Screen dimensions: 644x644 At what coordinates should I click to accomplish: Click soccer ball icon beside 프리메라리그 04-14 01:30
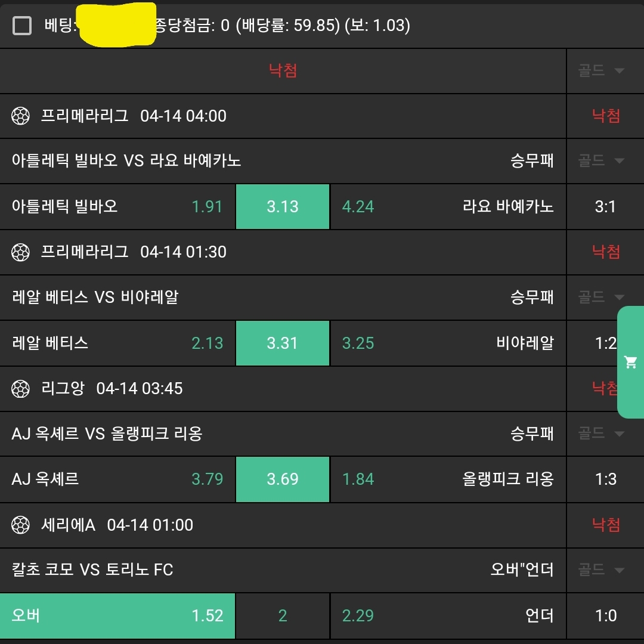21,252
